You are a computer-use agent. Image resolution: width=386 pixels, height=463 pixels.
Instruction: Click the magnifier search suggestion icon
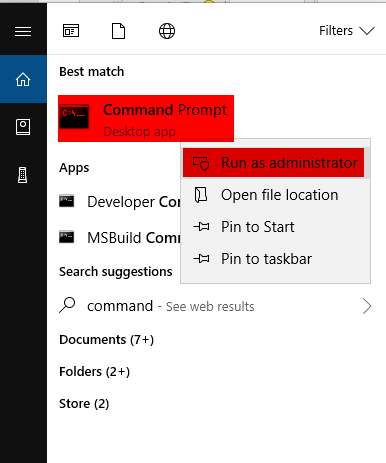(67, 305)
